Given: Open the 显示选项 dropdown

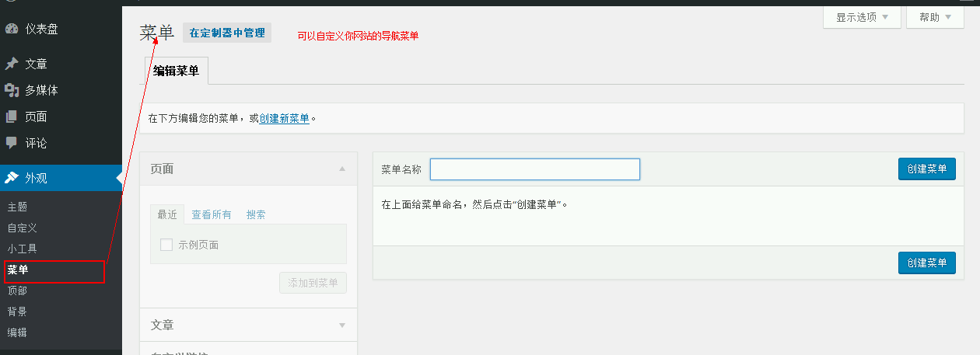Looking at the screenshot, I should 862,17.
